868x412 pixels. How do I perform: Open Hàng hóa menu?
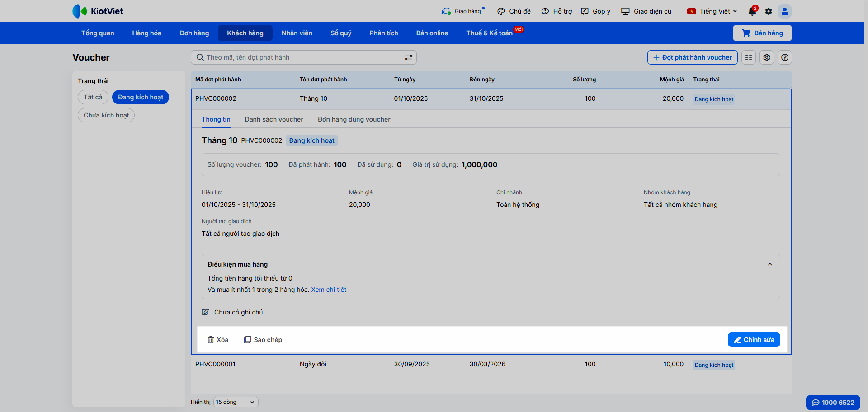coord(147,33)
